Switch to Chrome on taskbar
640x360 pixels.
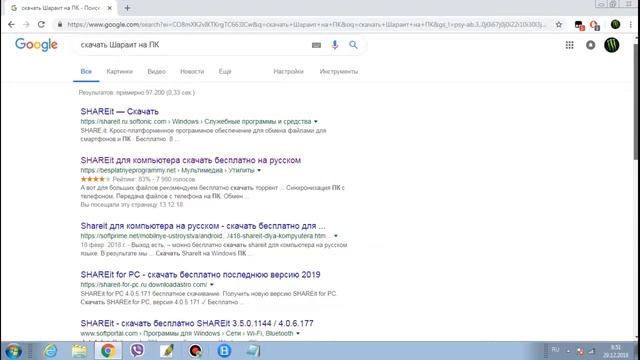pyautogui.click(x=108, y=351)
